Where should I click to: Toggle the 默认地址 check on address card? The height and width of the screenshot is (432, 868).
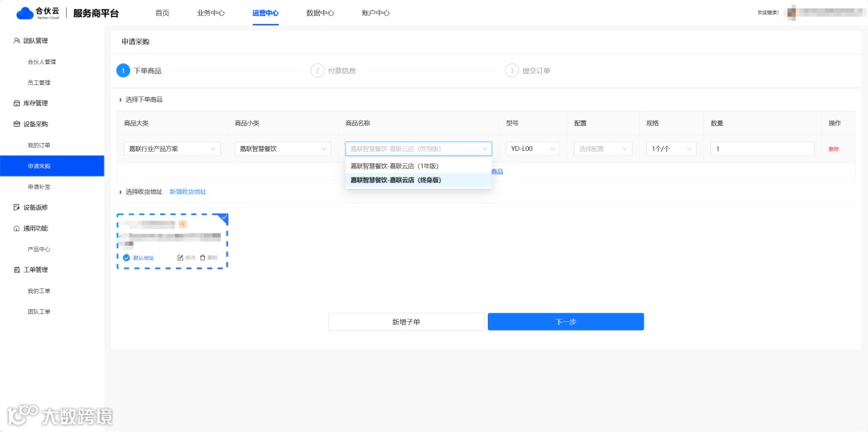coord(126,258)
